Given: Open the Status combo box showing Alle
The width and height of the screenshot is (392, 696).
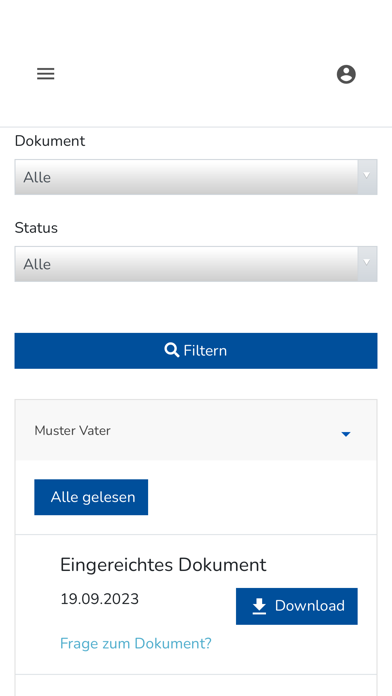Looking at the screenshot, I should coord(196,264).
